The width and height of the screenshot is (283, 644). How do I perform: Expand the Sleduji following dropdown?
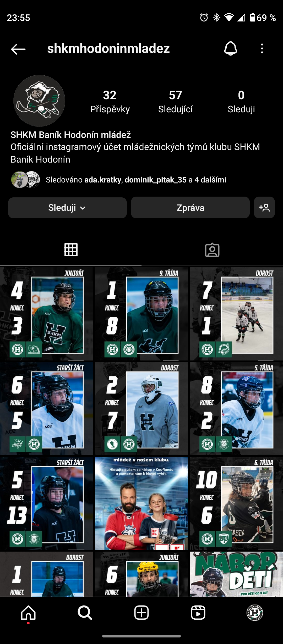point(67,208)
